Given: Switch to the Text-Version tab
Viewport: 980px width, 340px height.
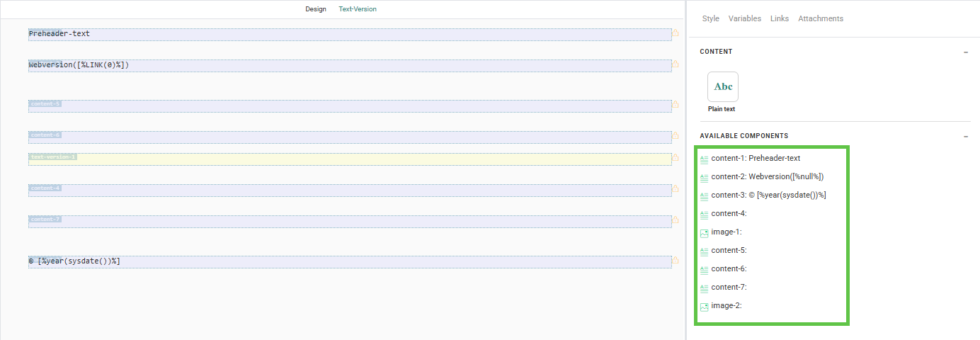Looking at the screenshot, I should (358, 9).
